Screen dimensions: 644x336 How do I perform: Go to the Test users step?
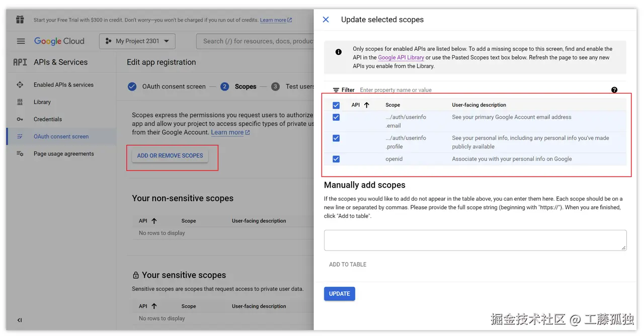pos(275,87)
